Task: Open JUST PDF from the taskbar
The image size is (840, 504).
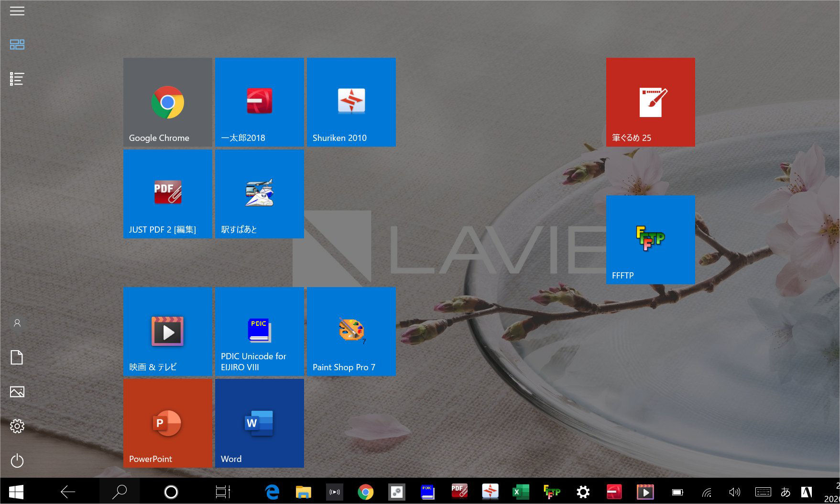Action: point(459,492)
